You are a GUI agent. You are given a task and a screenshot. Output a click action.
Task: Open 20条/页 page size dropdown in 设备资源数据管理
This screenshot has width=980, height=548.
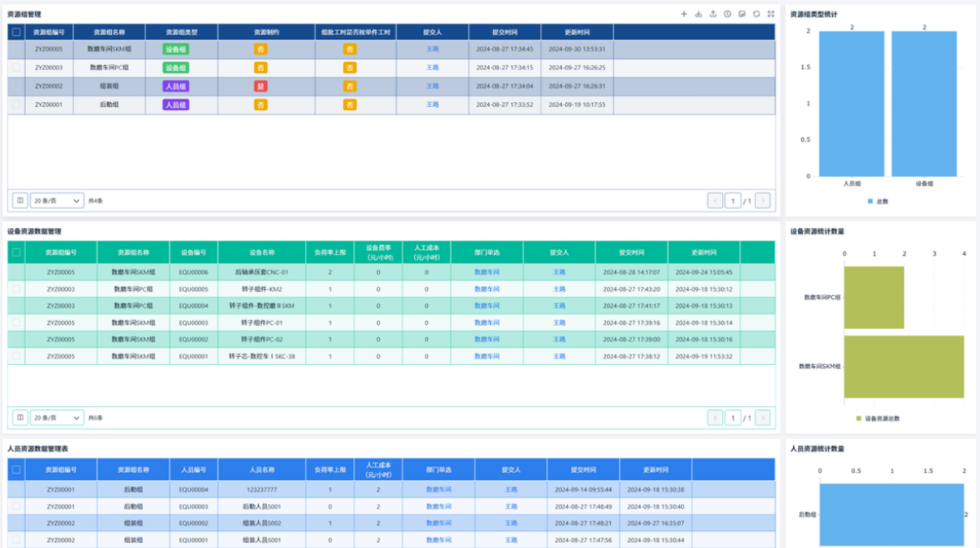pyautogui.click(x=58, y=417)
